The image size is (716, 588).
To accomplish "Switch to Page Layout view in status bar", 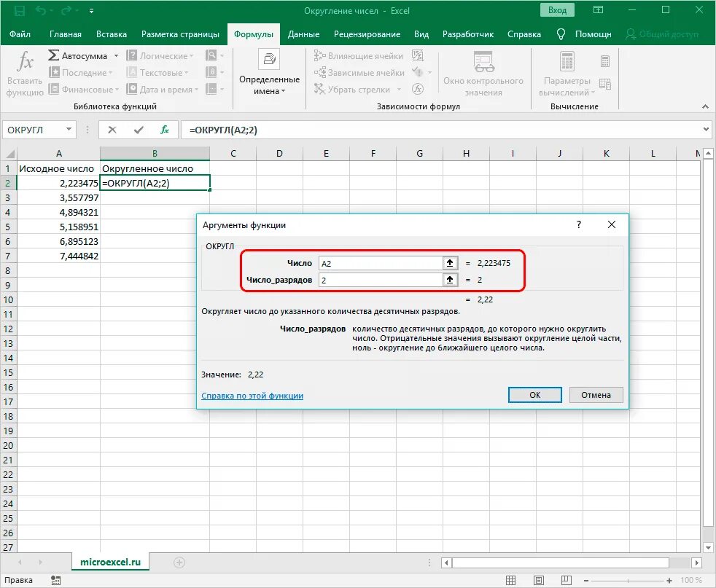I will (539, 580).
